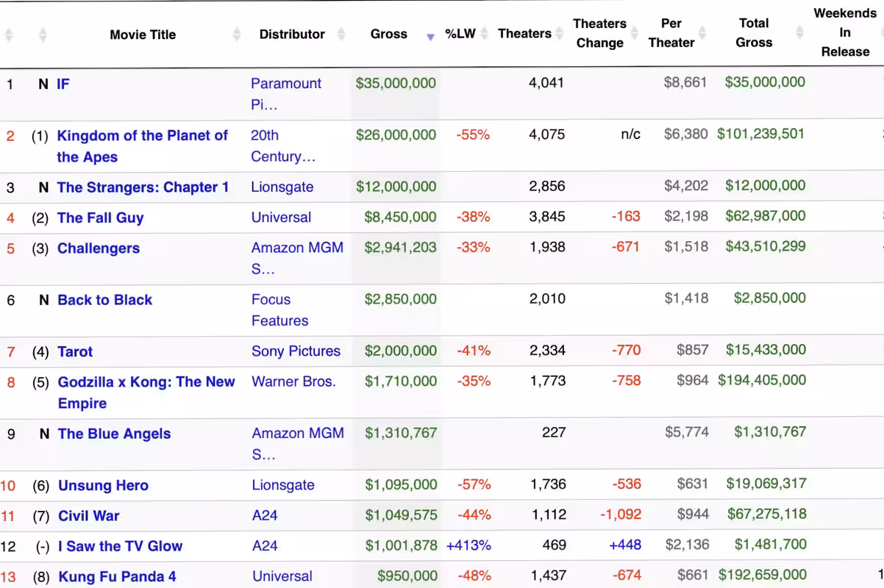Select the $192,659,000 total gross cell

(x=763, y=575)
